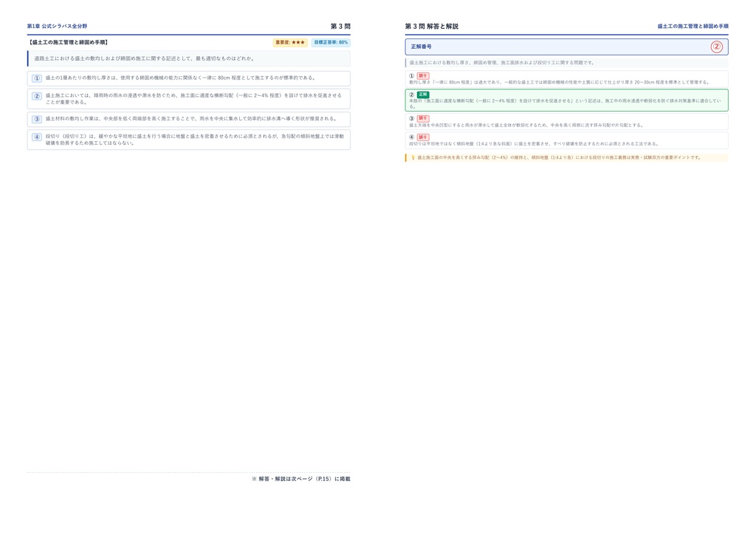Click choice text starting 段切り(段切り工)は
The image size is (756, 535).
point(195,140)
